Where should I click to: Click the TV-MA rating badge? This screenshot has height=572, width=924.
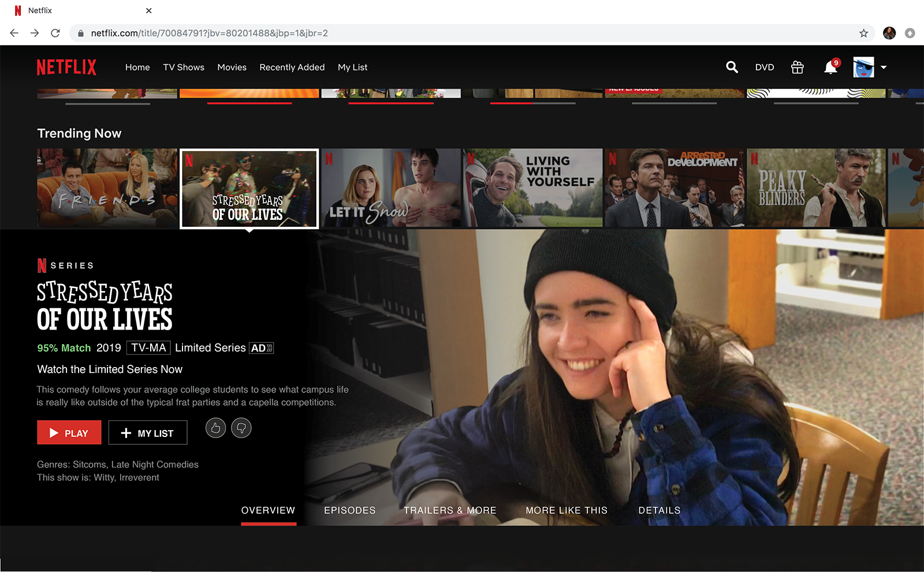point(148,347)
